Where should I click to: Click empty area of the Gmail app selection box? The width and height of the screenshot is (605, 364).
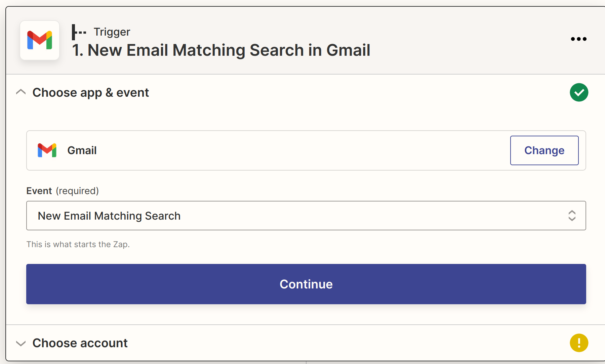[x=302, y=150]
